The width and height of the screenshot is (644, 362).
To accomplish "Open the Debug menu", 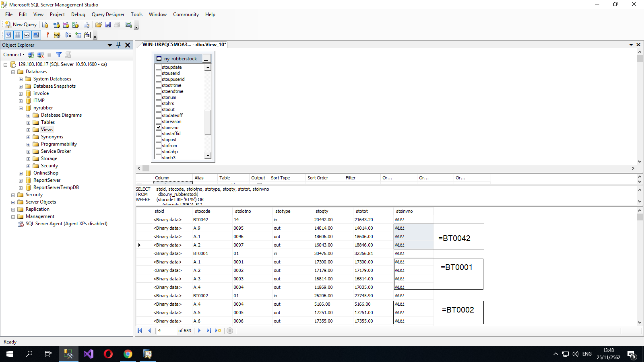I will (x=78, y=14).
